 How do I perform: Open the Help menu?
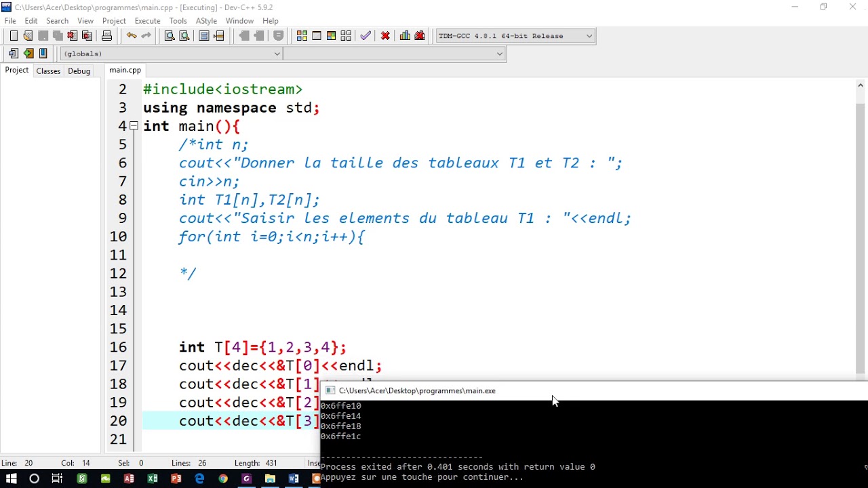(x=271, y=21)
